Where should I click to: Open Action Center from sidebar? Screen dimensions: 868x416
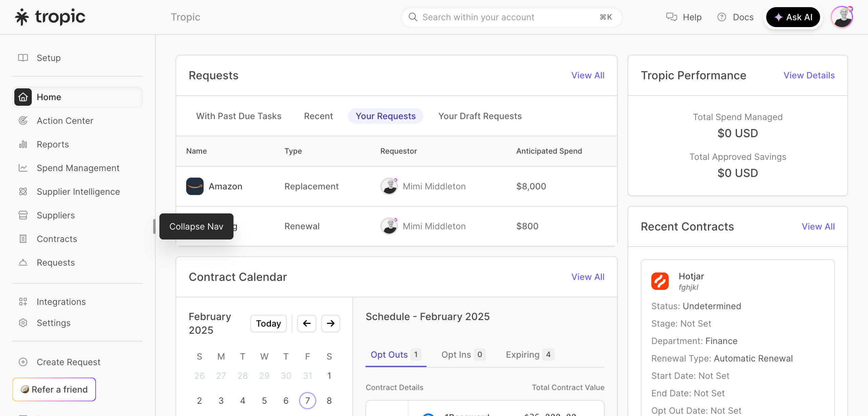tap(65, 121)
